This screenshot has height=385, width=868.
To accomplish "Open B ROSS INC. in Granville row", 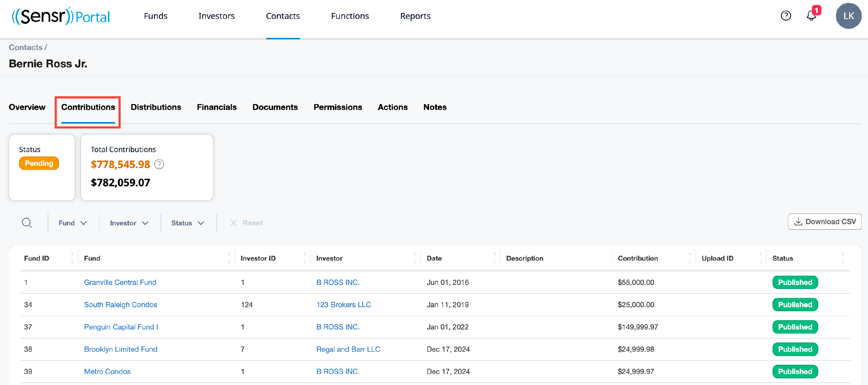I will coord(338,282).
